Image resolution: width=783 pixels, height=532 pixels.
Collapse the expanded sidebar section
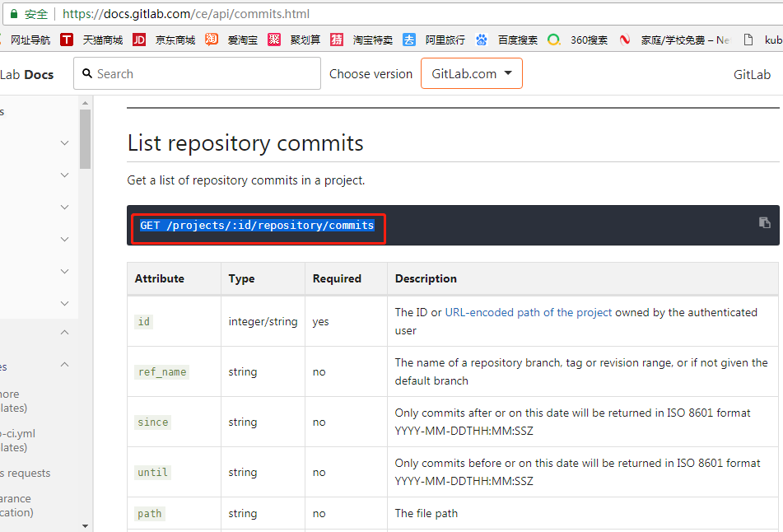click(x=64, y=332)
